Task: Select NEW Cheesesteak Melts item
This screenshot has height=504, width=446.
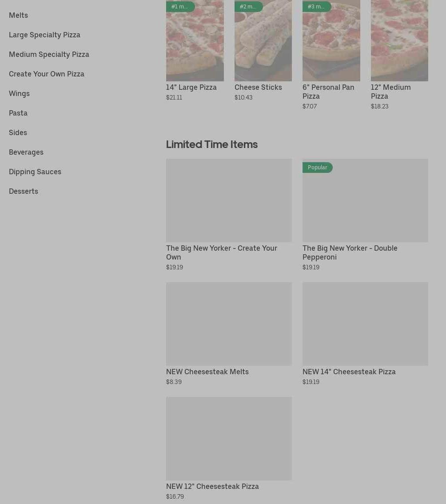Action: [x=229, y=334]
